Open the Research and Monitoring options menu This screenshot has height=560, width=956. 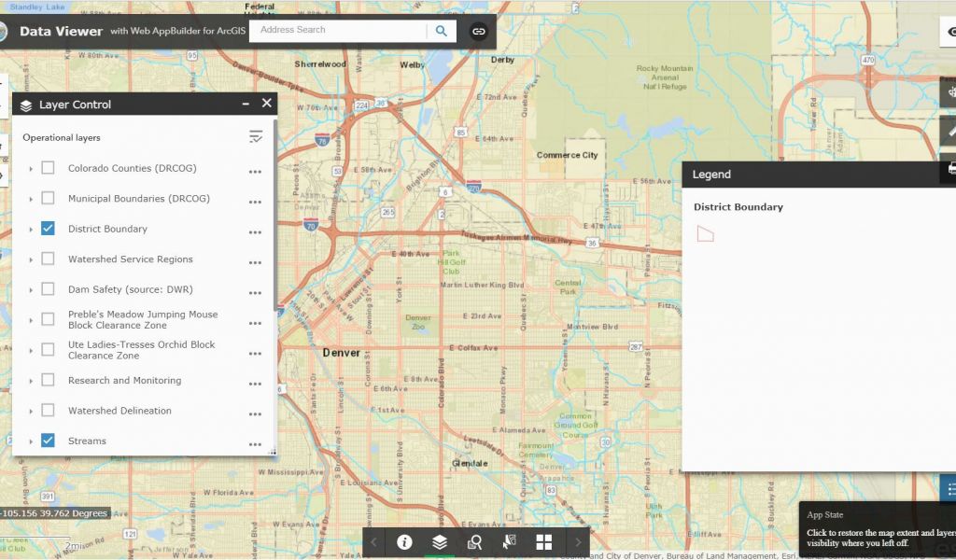pyautogui.click(x=255, y=384)
